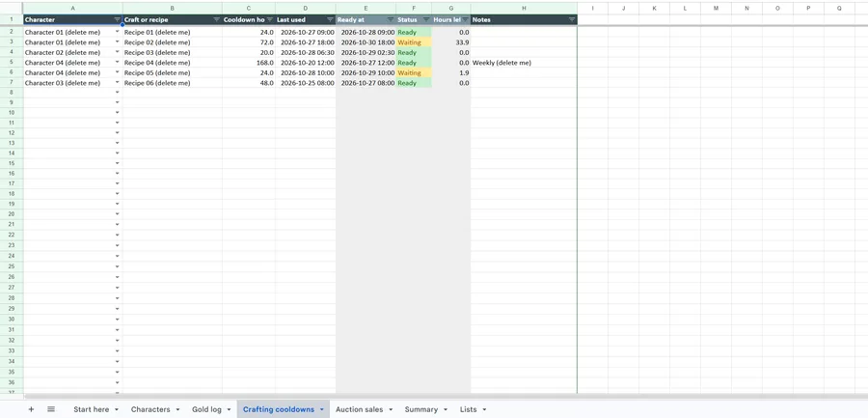Open filter for Ready at header
This screenshot has width=868, height=418.
click(391, 19)
